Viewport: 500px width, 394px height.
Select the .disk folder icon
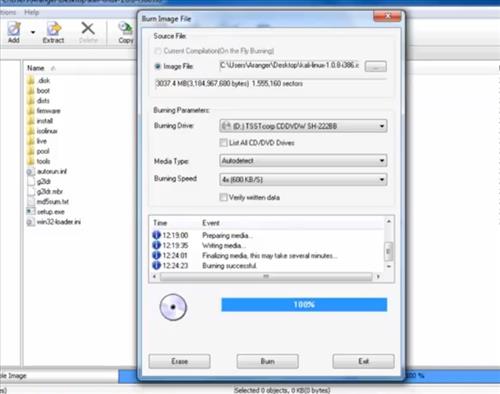[x=31, y=80]
